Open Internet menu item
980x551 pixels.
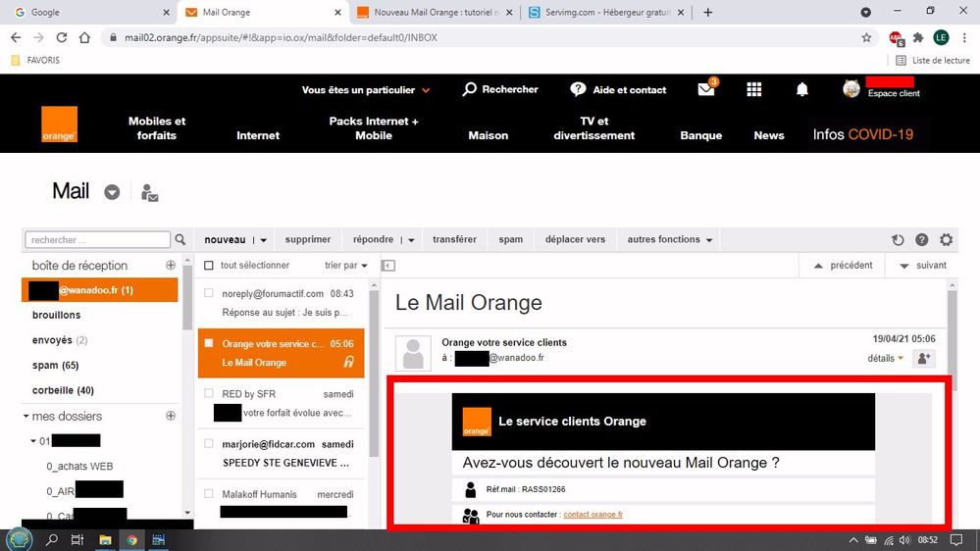258,135
